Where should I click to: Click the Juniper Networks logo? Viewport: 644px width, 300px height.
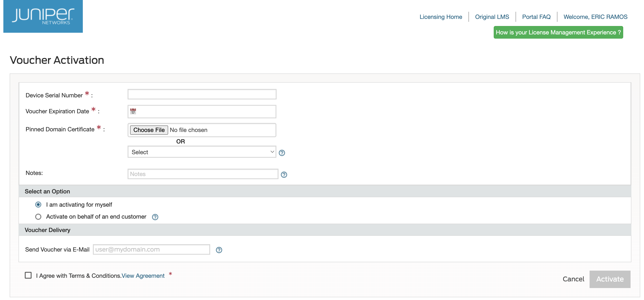tap(43, 16)
